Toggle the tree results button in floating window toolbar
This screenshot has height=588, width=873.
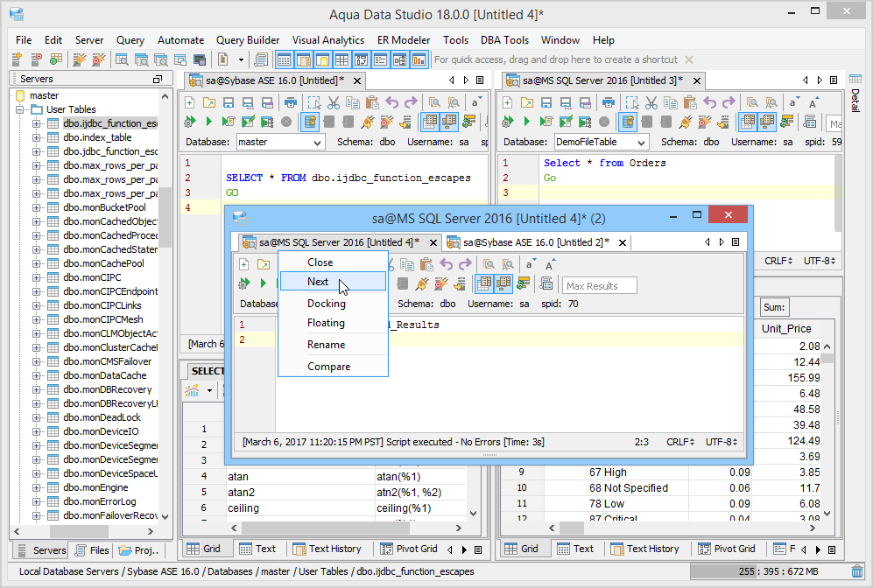click(x=503, y=283)
